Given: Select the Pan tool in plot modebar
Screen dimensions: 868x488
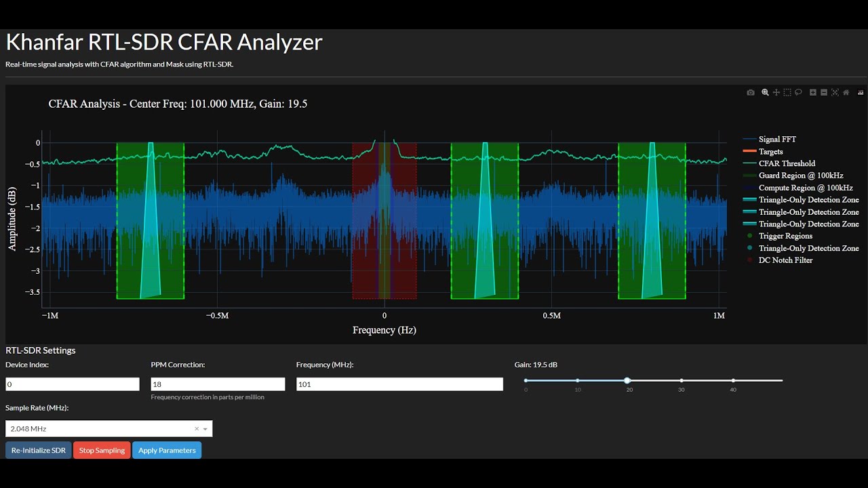Looking at the screenshot, I should point(776,92).
